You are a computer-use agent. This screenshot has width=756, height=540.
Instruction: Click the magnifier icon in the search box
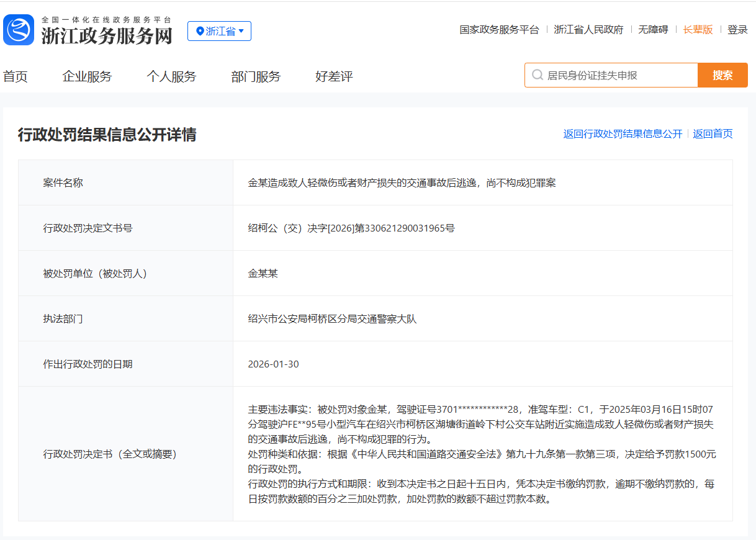536,74
